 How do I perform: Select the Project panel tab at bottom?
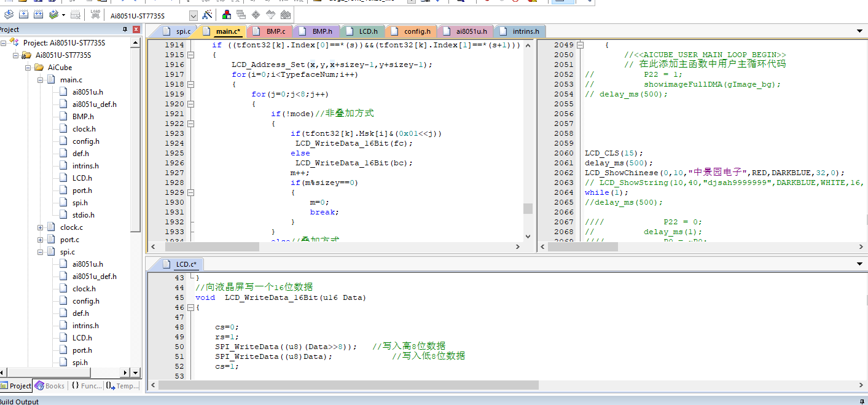coord(16,386)
